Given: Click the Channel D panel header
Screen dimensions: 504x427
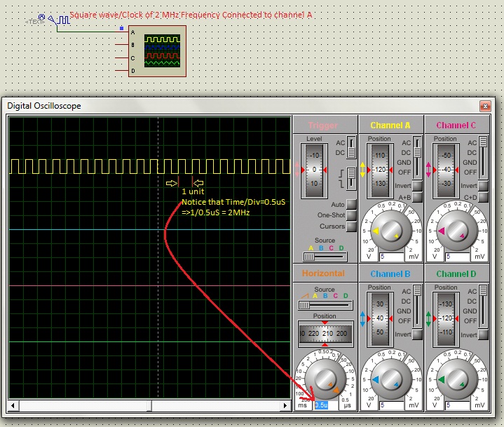Looking at the screenshot, I should (x=457, y=273).
